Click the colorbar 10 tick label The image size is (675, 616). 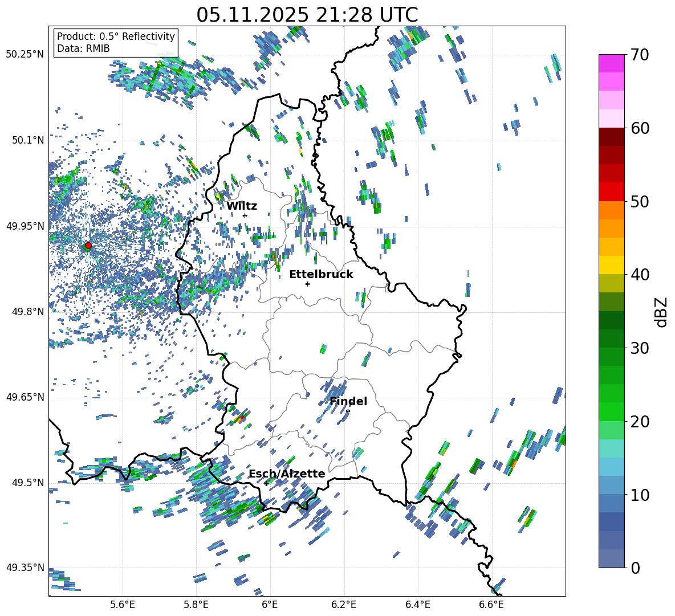[640, 495]
